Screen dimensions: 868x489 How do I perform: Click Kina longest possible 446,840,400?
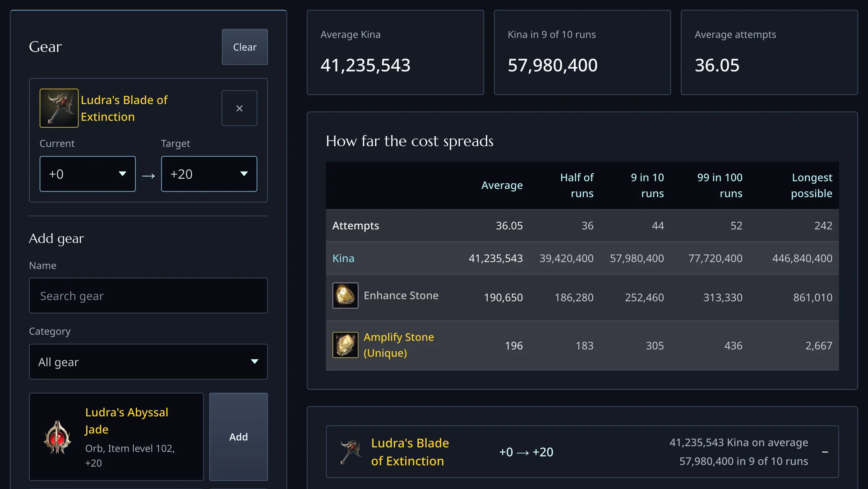click(802, 258)
